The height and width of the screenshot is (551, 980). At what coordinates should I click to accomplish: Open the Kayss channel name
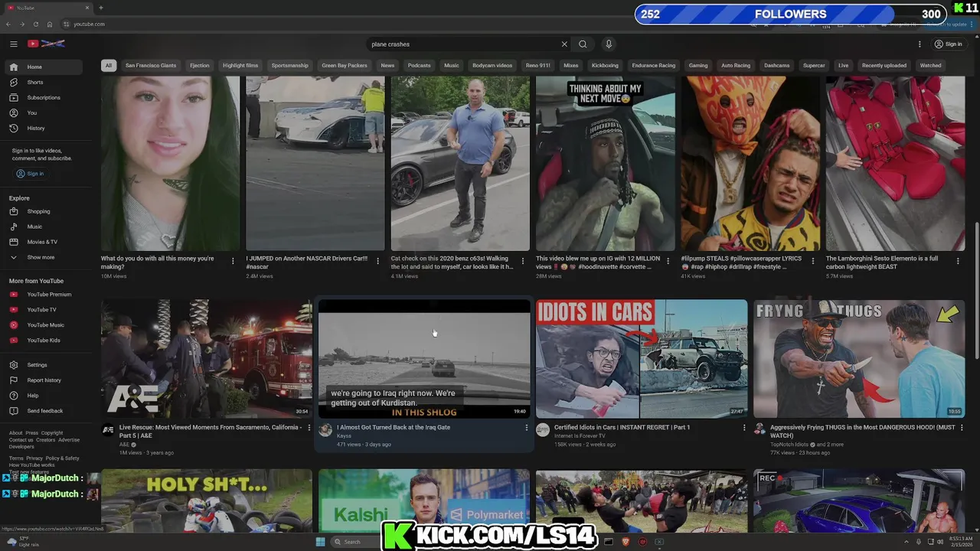(x=344, y=436)
